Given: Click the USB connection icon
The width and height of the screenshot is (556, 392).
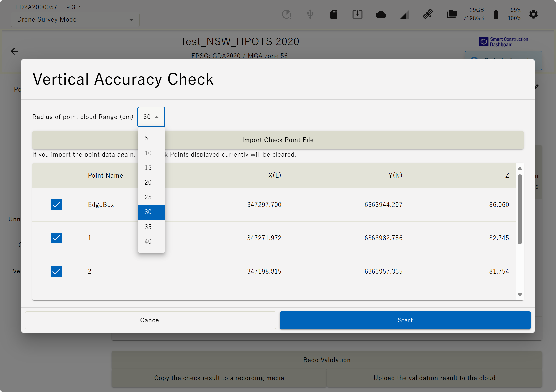Looking at the screenshot, I should pyautogui.click(x=310, y=14).
